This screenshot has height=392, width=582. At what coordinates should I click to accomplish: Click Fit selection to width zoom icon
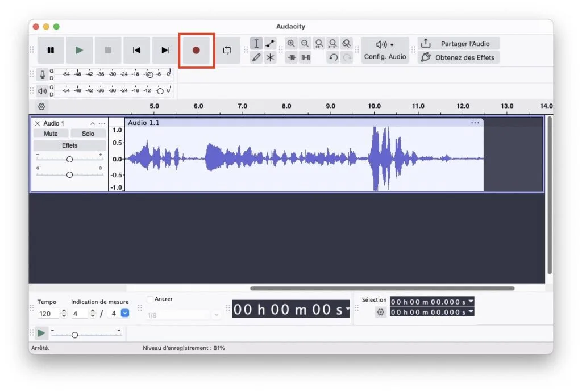318,43
